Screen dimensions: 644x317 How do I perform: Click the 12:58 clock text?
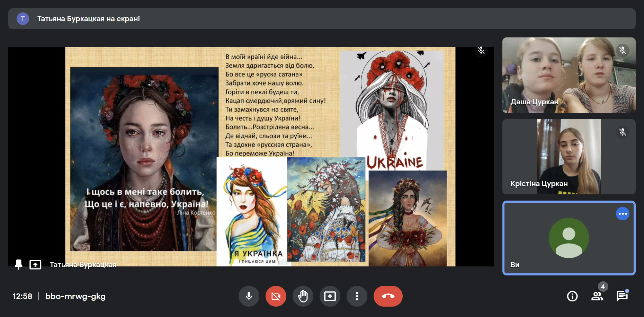click(23, 296)
